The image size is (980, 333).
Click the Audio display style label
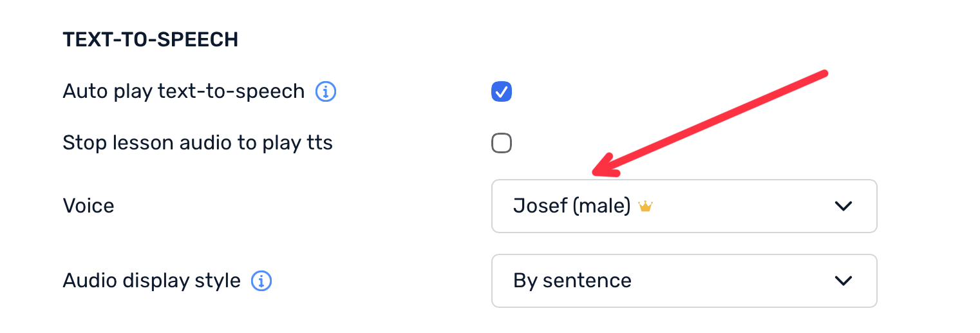point(151,281)
